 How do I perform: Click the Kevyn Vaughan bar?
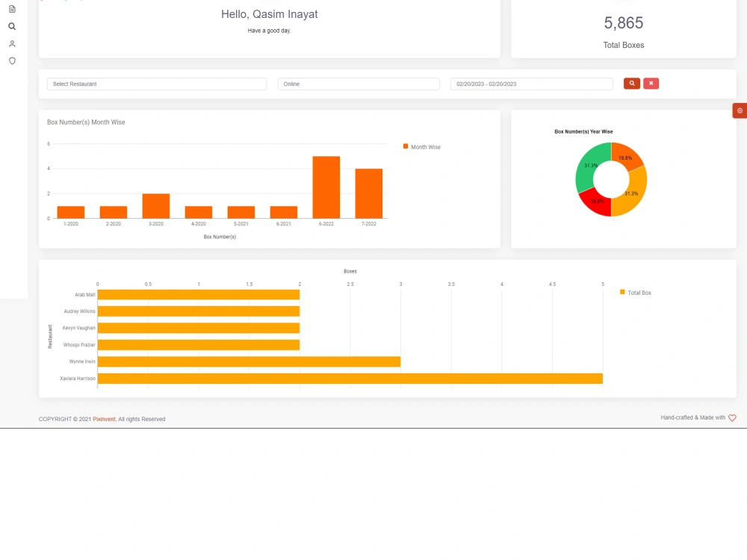tap(199, 328)
